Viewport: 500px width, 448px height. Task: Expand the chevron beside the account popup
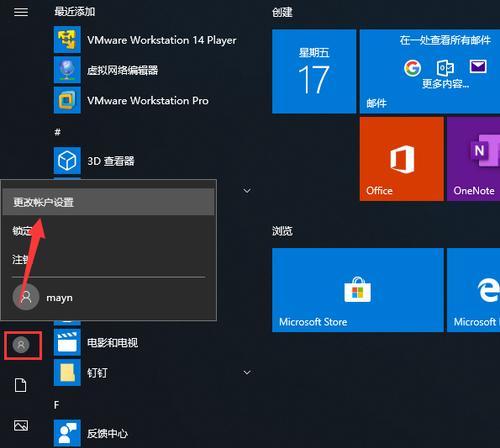[247, 191]
